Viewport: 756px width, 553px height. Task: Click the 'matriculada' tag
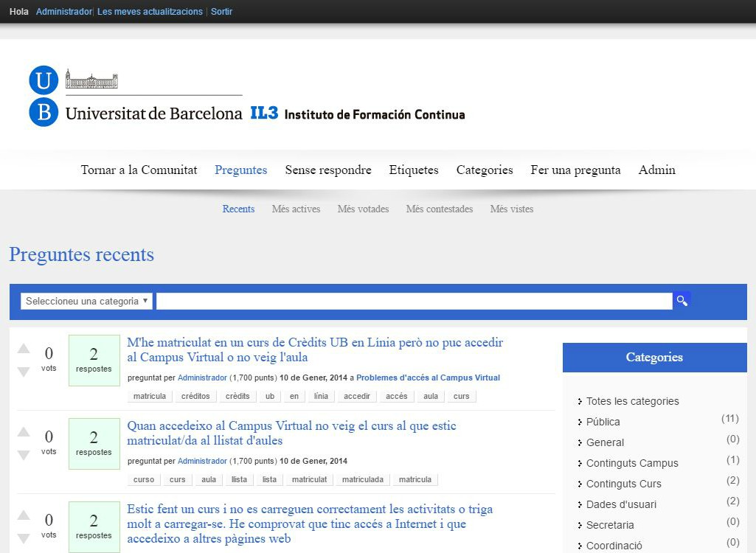[x=363, y=479]
